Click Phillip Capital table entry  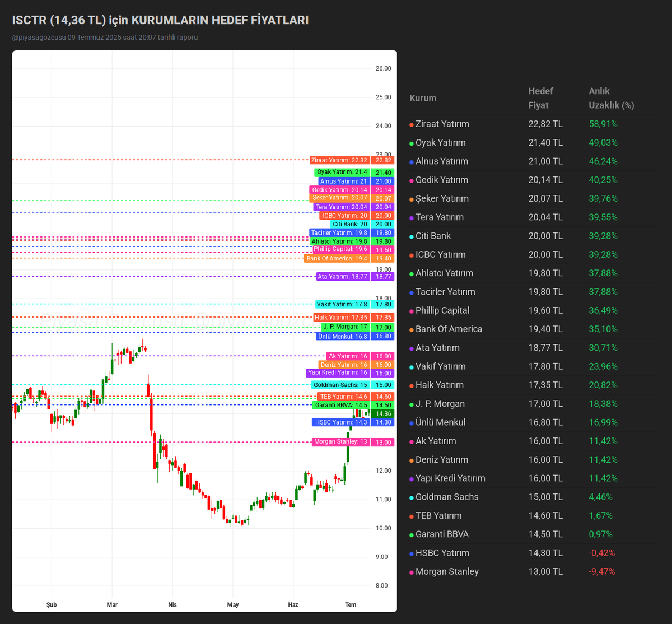pos(442,310)
